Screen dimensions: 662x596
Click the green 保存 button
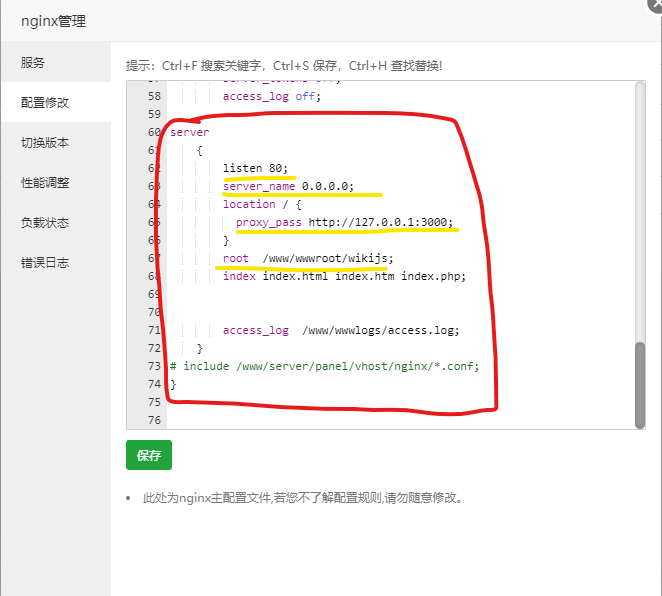(149, 455)
